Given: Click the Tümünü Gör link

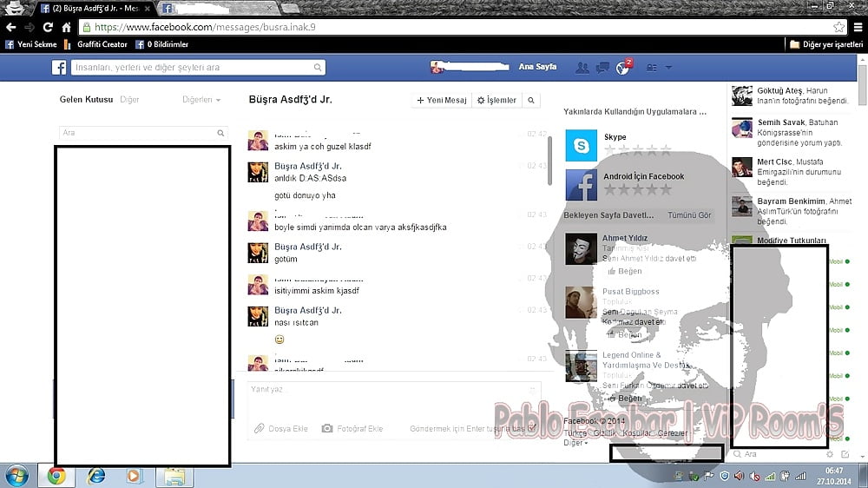Looking at the screenshot, I should (689, 215).
